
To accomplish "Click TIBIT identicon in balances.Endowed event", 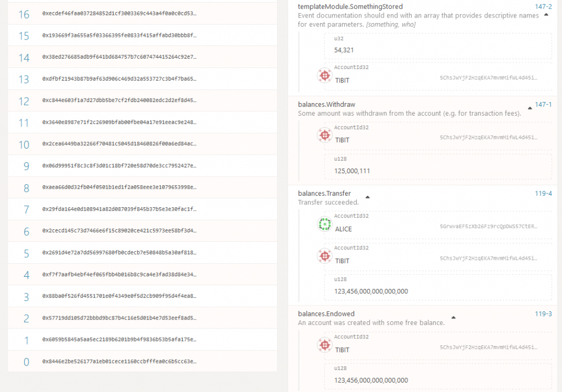I will (x=324, y=345).
